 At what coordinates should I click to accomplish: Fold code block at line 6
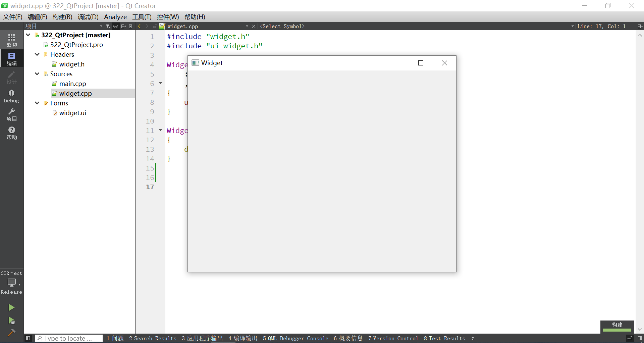point(161,83)
